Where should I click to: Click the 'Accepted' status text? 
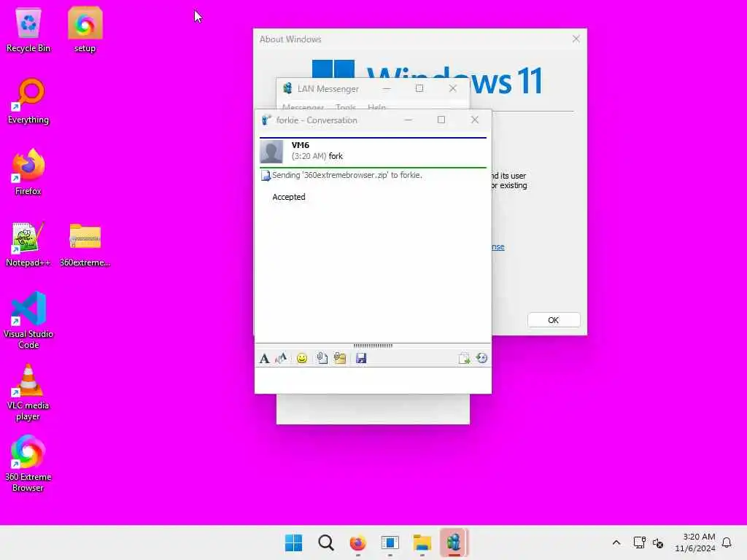[x=289, y=197]
